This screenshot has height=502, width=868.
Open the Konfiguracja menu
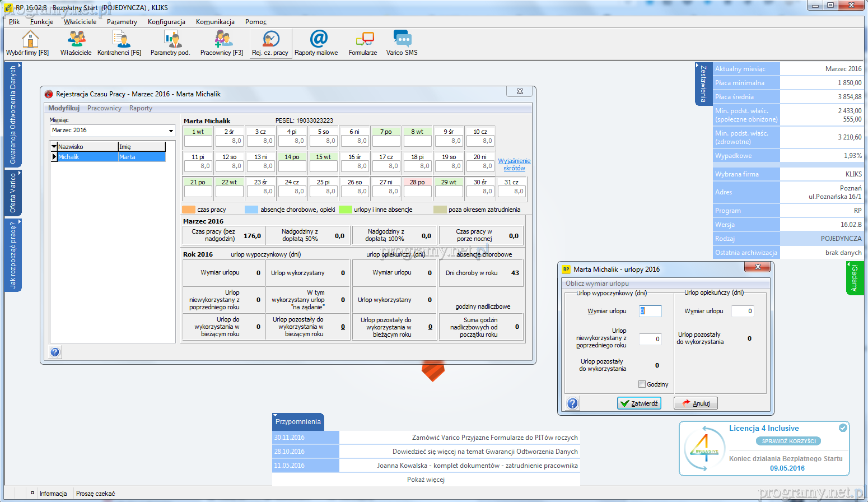tap(166, 22)
